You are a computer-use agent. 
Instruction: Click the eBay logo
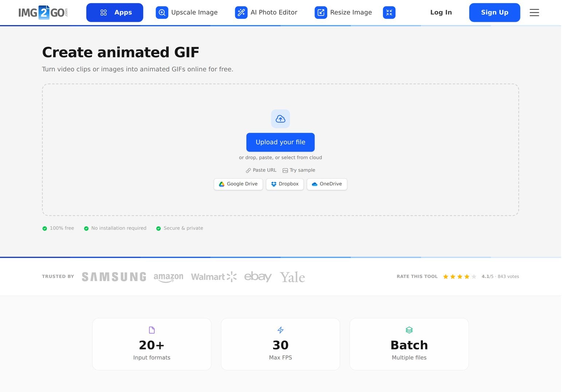258,277
